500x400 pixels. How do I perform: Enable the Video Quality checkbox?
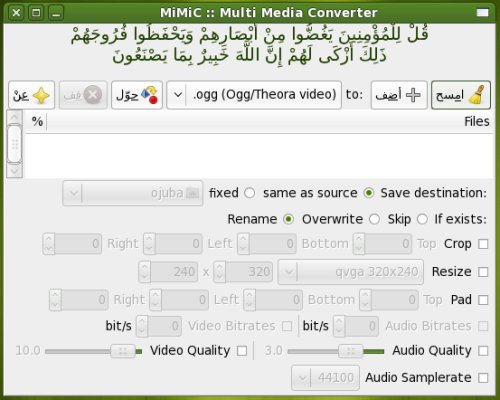tap(242, 351)
